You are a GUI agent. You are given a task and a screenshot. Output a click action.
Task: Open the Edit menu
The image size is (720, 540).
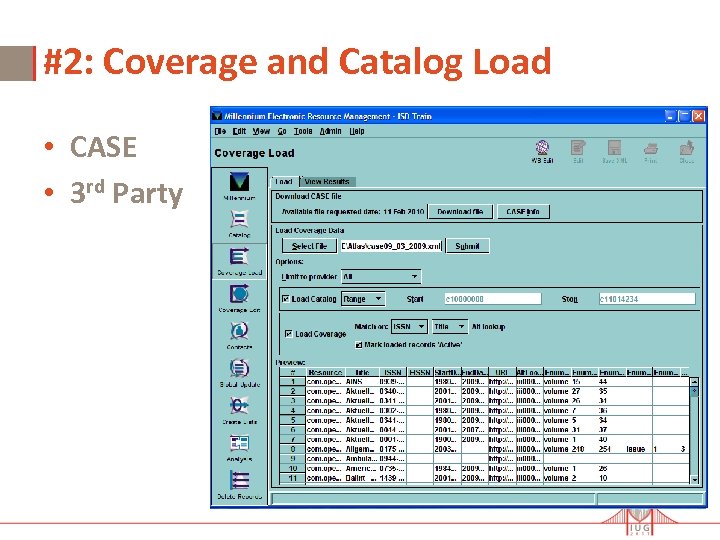(x=239, y=131)
